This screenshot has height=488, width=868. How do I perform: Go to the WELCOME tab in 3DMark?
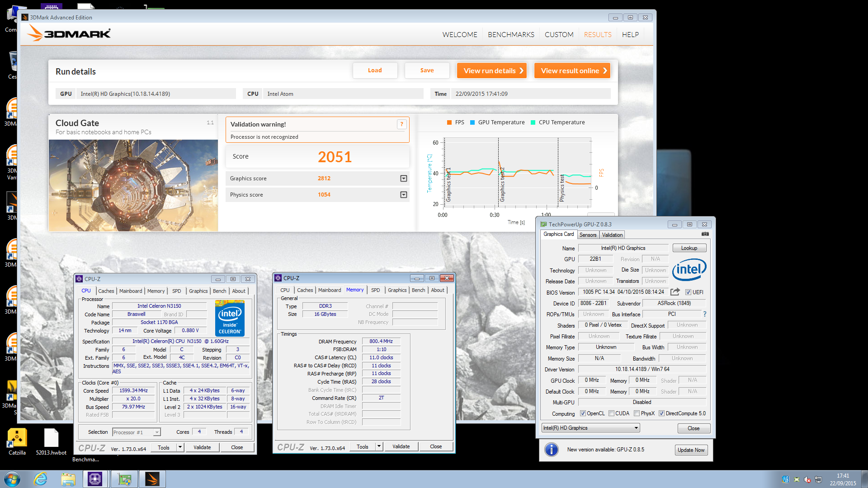pos(460,34)
